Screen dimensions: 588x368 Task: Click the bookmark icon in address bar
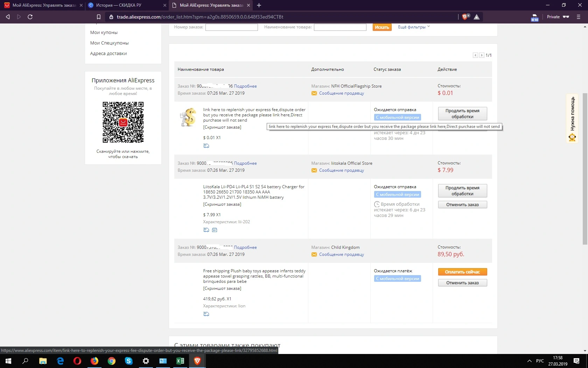(99, 17)
